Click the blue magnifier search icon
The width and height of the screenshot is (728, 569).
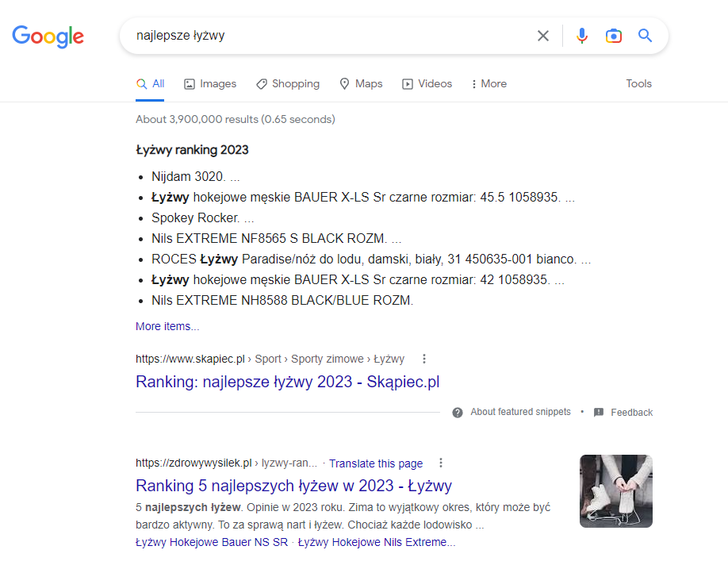point(645,35)
